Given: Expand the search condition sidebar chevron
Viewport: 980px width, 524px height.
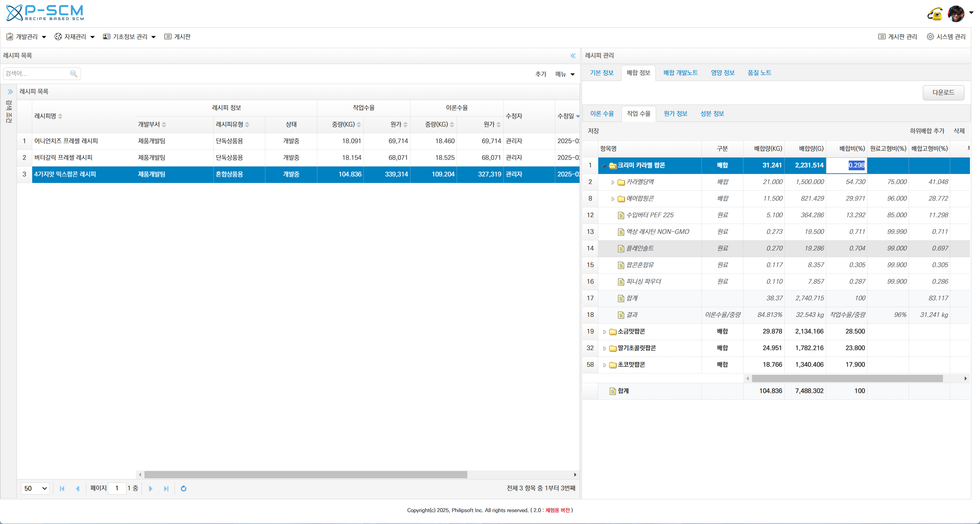Looking at the screenshot, I should [10, 92].
